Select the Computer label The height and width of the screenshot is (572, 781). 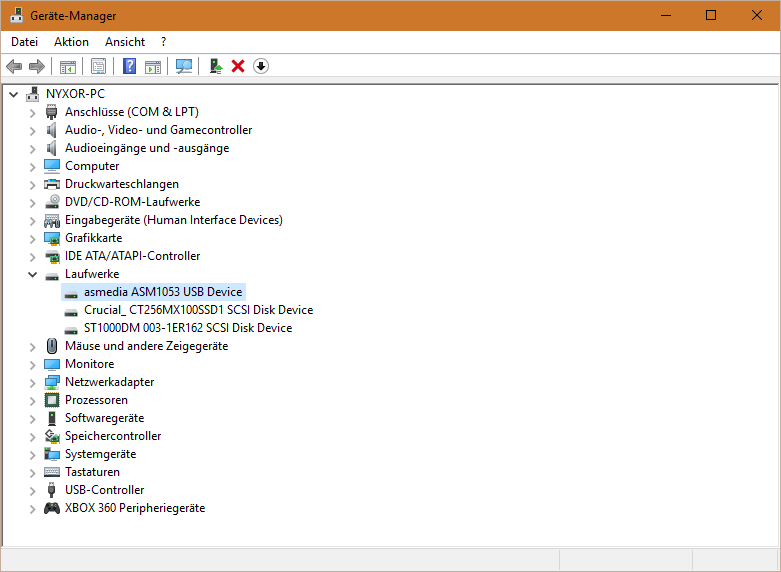click(92, 166)
